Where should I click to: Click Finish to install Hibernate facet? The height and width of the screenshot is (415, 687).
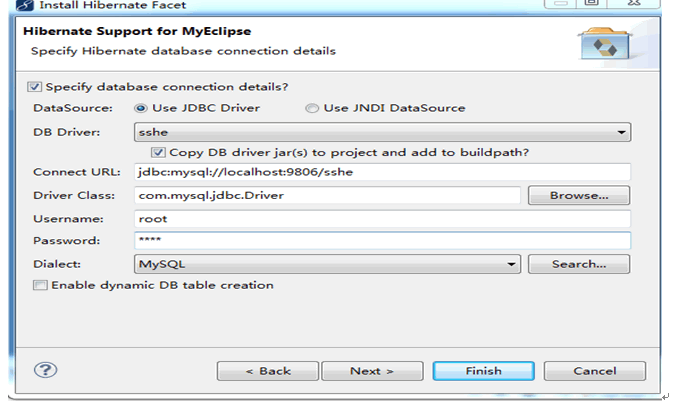(x=484, y=371)
